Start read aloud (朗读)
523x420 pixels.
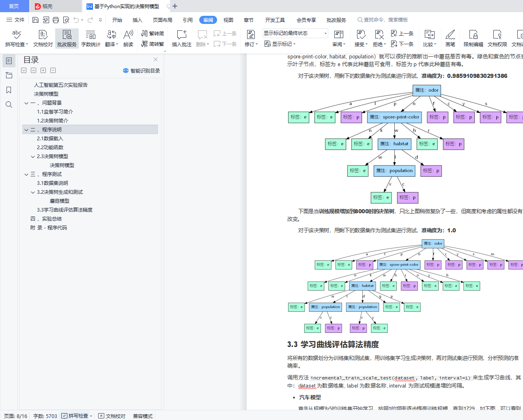click(128, 39)
